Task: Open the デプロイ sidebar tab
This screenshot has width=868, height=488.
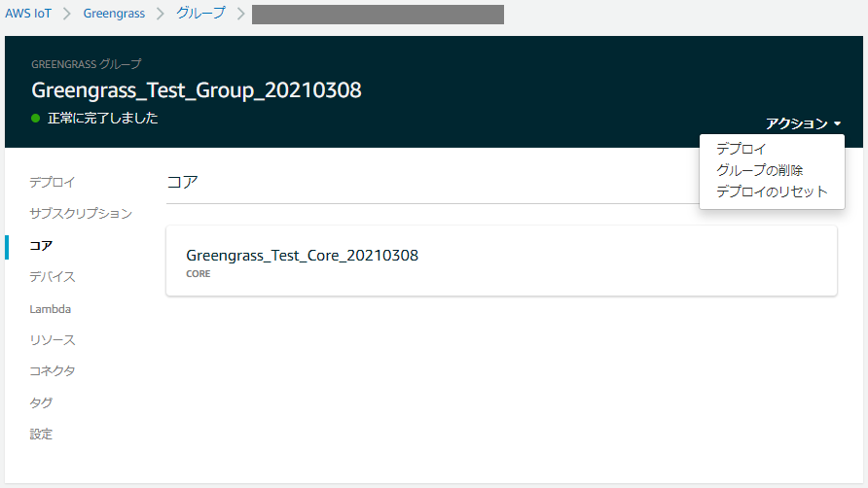Action: point(53,182)
